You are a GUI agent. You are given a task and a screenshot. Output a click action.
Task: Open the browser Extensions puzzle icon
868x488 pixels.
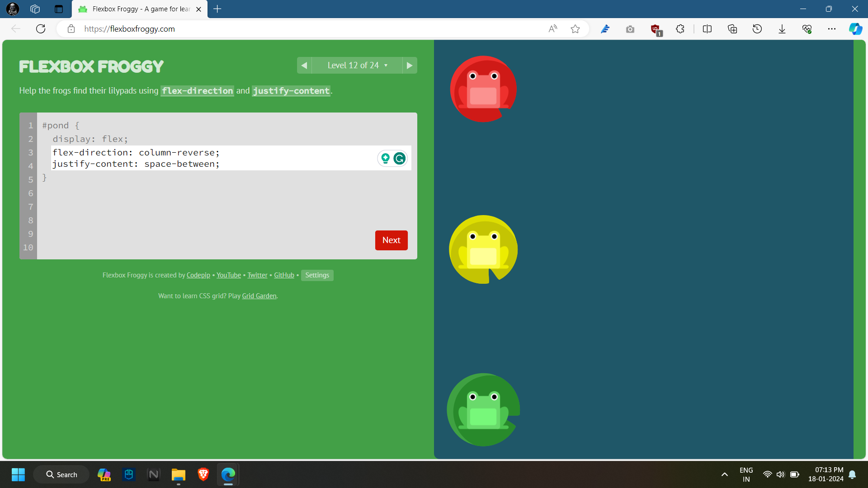(680, 29)
